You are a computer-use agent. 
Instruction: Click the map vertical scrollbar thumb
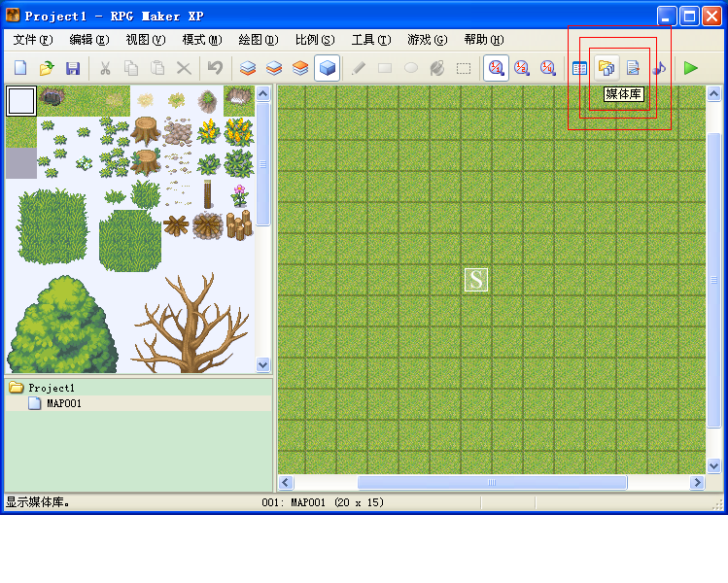[713, 280]
